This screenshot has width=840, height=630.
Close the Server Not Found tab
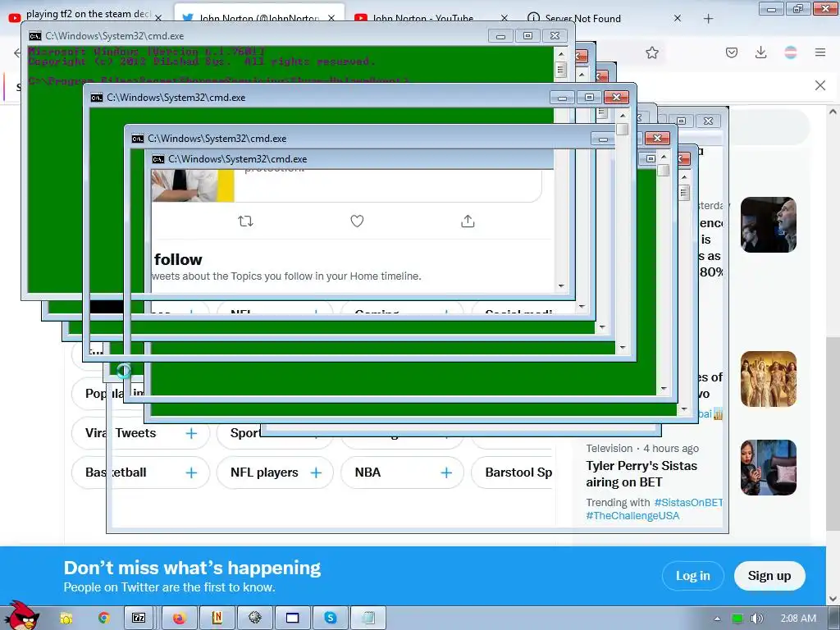point(677,18)
